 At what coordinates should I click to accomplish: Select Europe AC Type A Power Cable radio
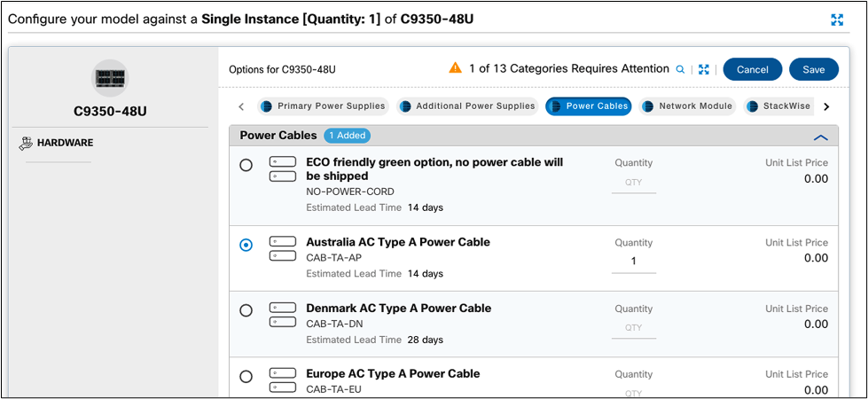pyautogui.click(x=246, y=376)
